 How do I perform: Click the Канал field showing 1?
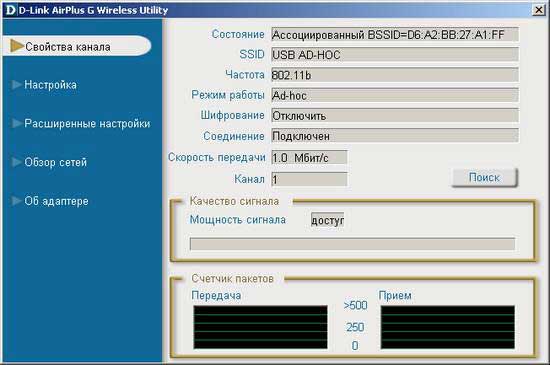click(309, 180)
